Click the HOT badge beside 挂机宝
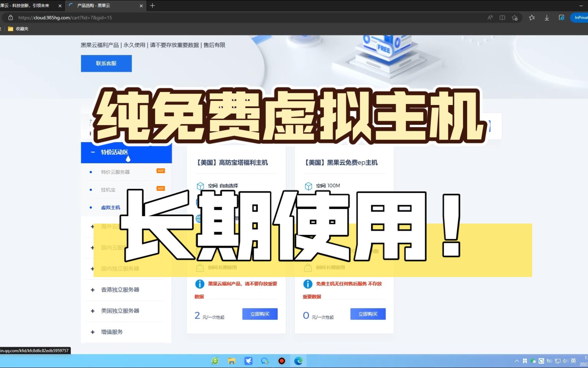 point(161,188)
